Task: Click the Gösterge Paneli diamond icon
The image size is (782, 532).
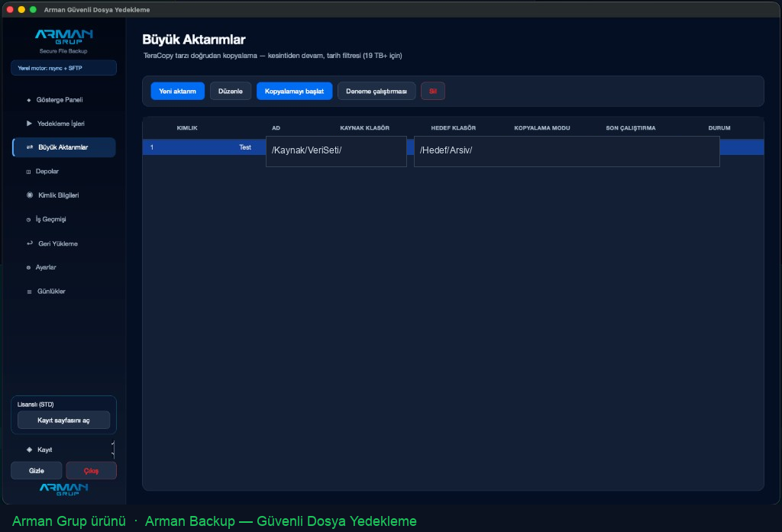Action: pos(29,100)
